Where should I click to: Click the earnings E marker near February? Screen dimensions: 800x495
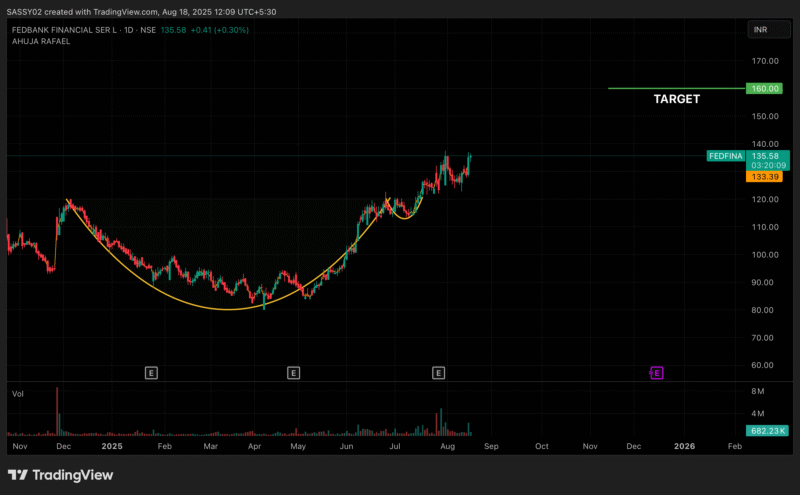click(x=151, y=372)
